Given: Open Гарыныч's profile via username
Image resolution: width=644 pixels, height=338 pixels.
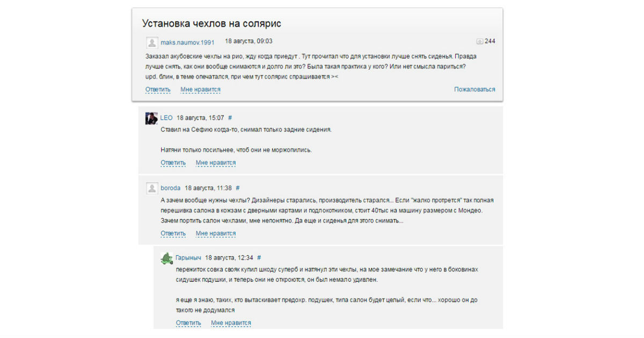Looking at the screenshot, I should [x=188, y=258].
